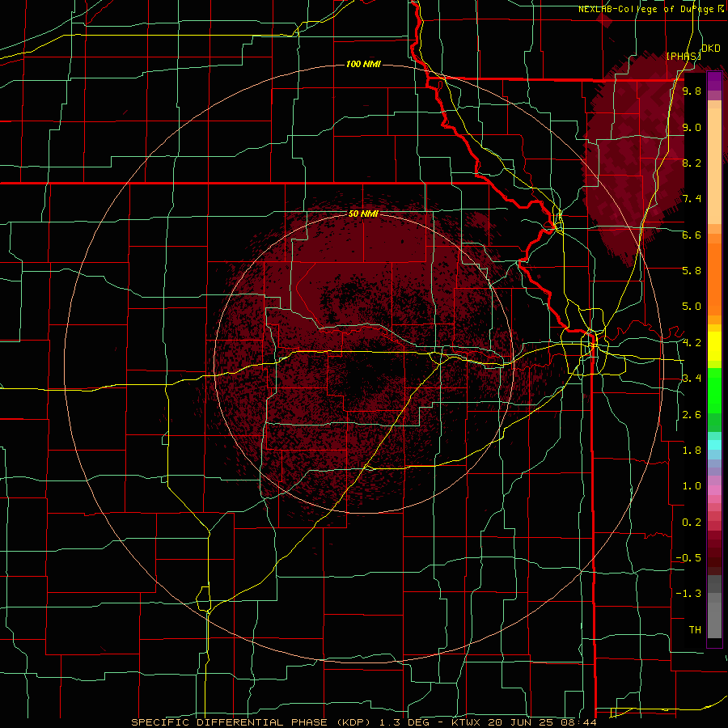Click the "TH" label on the color scale
The image size is (728, 728).
(x=695, y=630)
